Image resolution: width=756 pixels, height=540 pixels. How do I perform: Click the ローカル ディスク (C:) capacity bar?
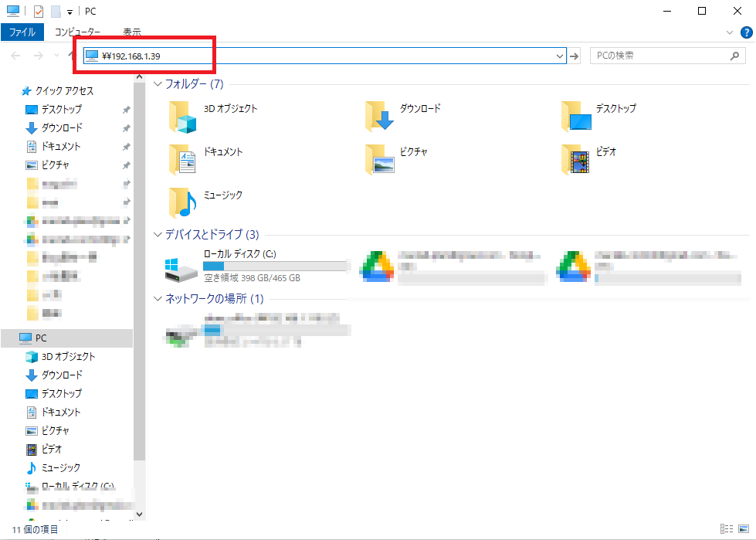point(276,266)
